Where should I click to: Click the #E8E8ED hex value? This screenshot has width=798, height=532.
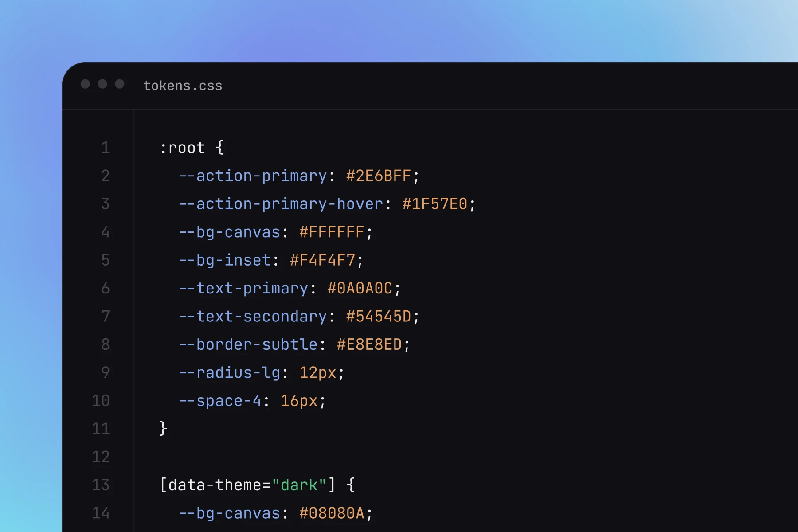pyautogui.click(x=369, y=344)
